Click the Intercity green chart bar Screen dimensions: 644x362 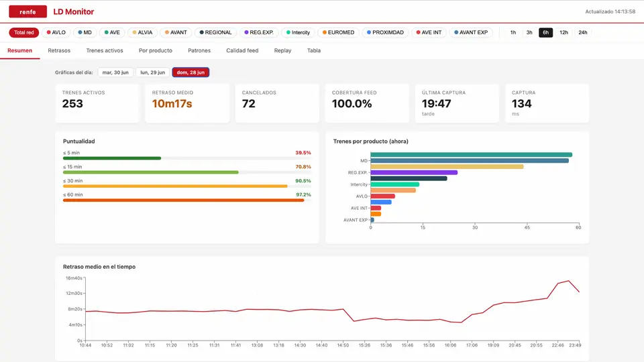pyautogui.click(x=394, y=185)
